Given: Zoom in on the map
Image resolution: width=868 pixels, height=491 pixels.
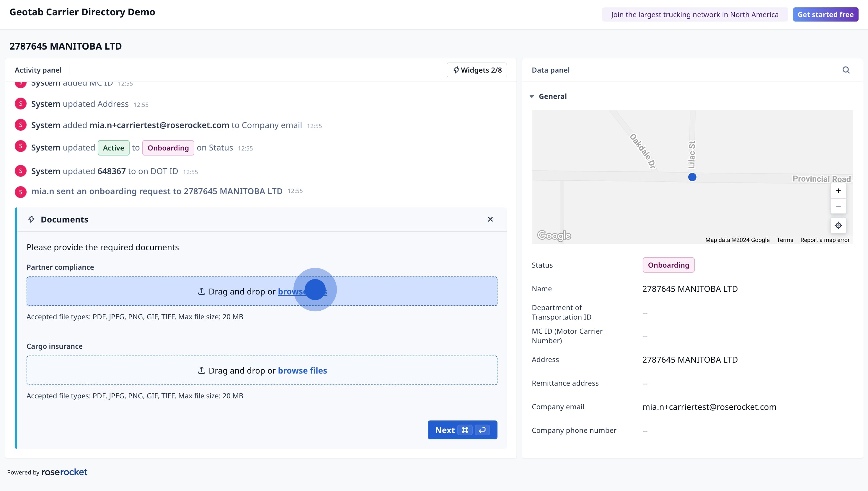Looking at the screenshot, I should (x=838, y=191).
